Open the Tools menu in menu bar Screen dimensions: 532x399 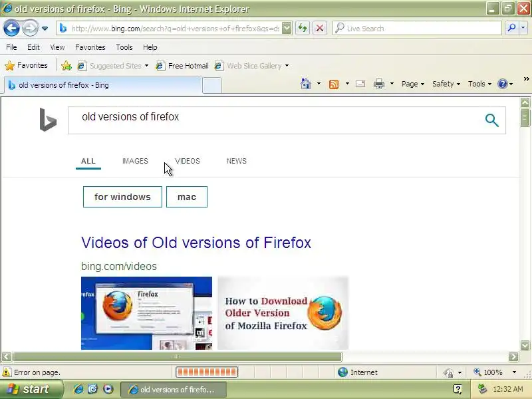[x=124, y=47]
